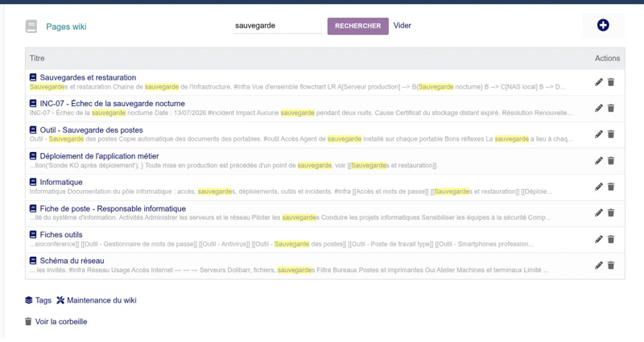Edit the Sauvegardes et restauration page
This screenshot has height=342, width=644.
(x=599, y=82)
